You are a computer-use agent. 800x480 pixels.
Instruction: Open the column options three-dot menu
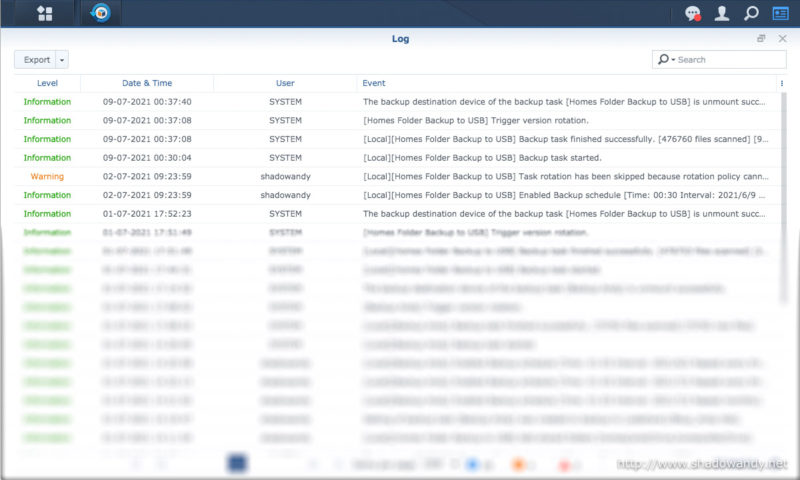(x=781, y=83)
